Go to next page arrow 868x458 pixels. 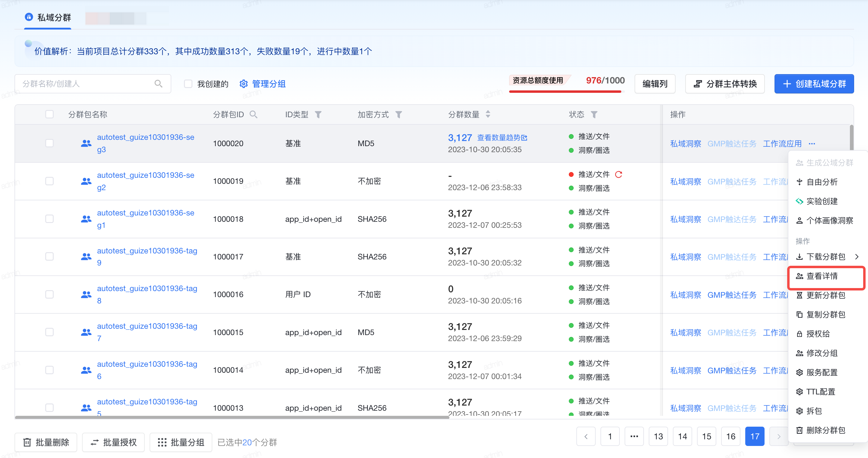(779, 437)
